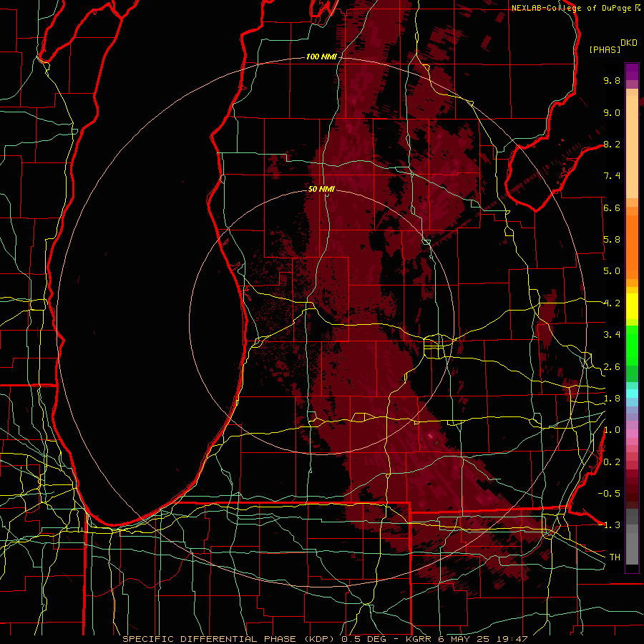
Task: Click the -0.5 value on the color scale
Action: point(609,494)
